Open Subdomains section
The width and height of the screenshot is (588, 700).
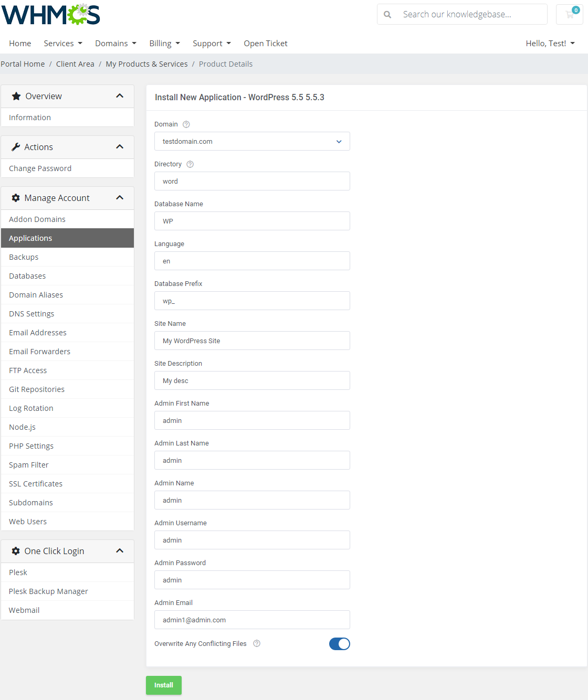[x=67, y=503]
